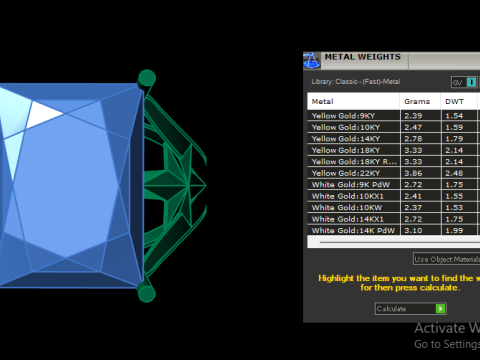Click the blue gemstone in viewport
Viewport: 480px width, 360px height.
(x=72, y=185)
